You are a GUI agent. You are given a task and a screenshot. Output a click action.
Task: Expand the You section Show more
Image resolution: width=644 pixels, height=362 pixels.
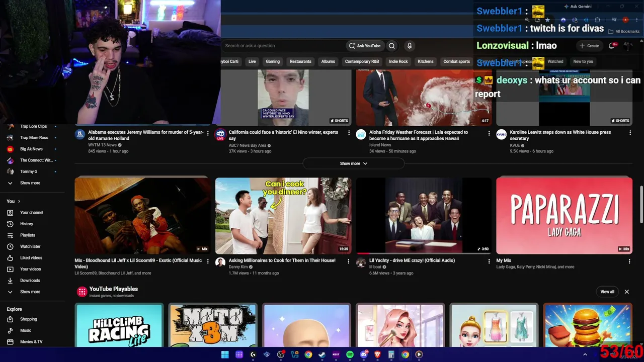pos(30,292)
